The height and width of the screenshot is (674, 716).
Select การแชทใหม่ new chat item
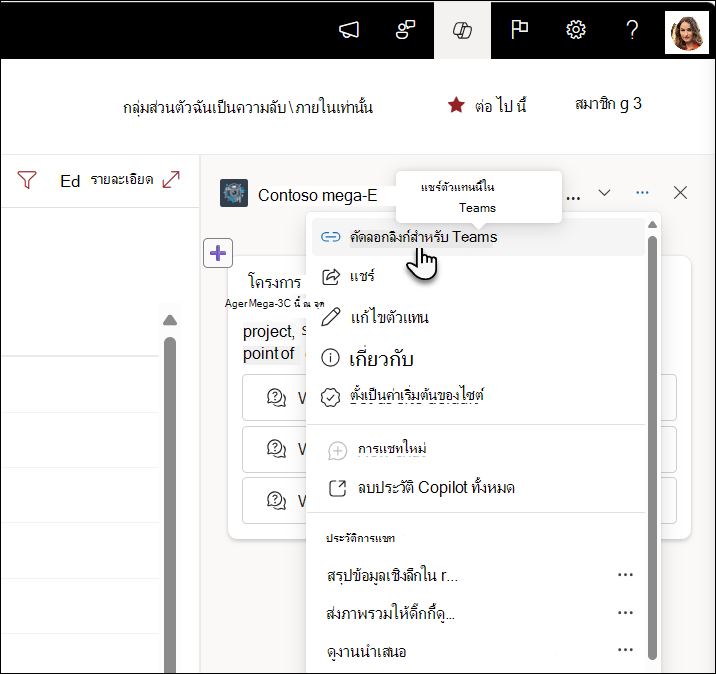point(478,450)
